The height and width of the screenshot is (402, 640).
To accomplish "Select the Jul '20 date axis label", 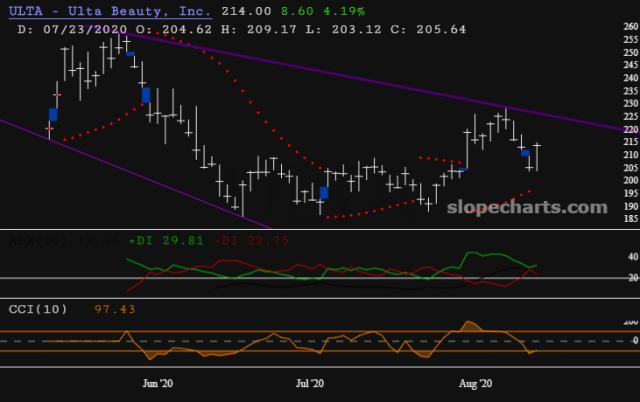I will 310,383.
